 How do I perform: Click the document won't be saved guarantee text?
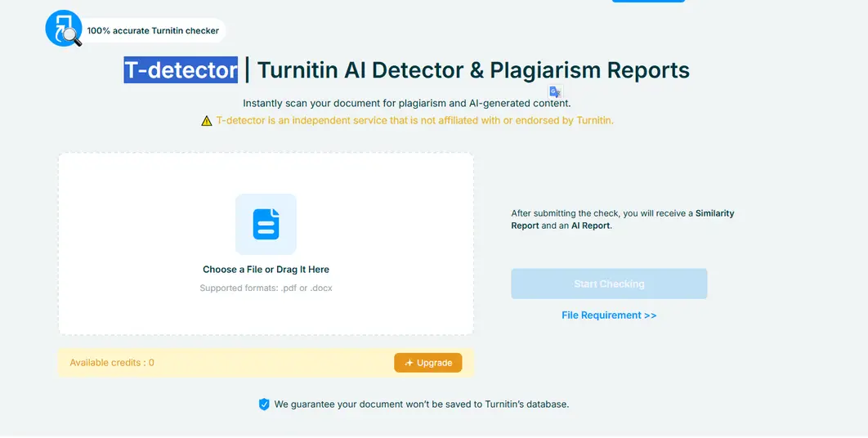tap(421, 404)
